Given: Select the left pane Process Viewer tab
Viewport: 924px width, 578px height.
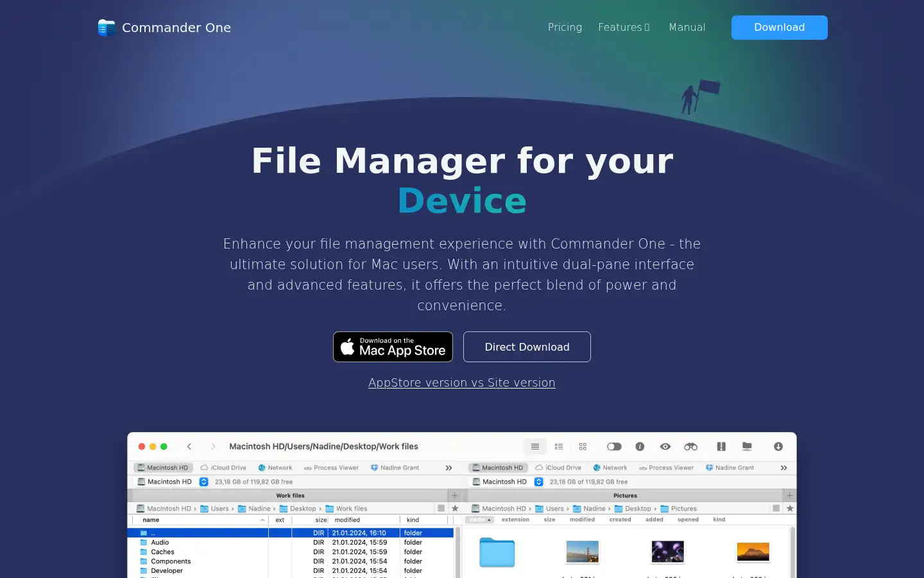Looking at the screenshot, I should pyautogui.click(x=331, y=468).
